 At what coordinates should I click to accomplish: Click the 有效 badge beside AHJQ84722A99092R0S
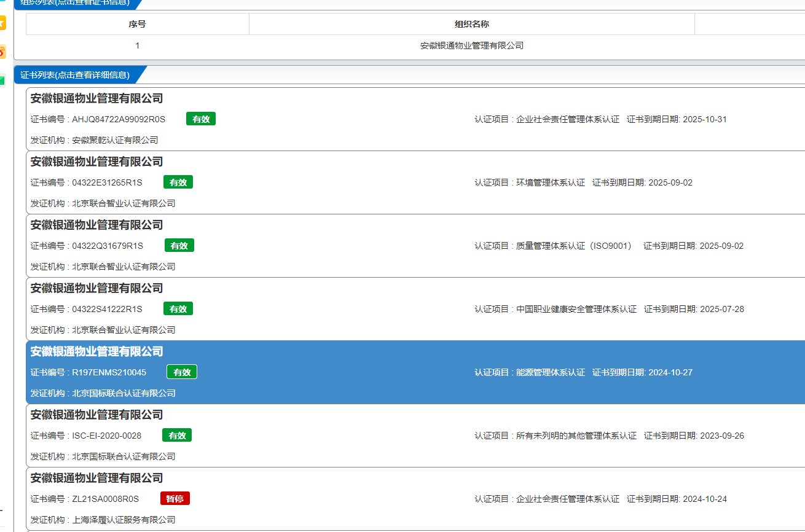click(201, 119)
